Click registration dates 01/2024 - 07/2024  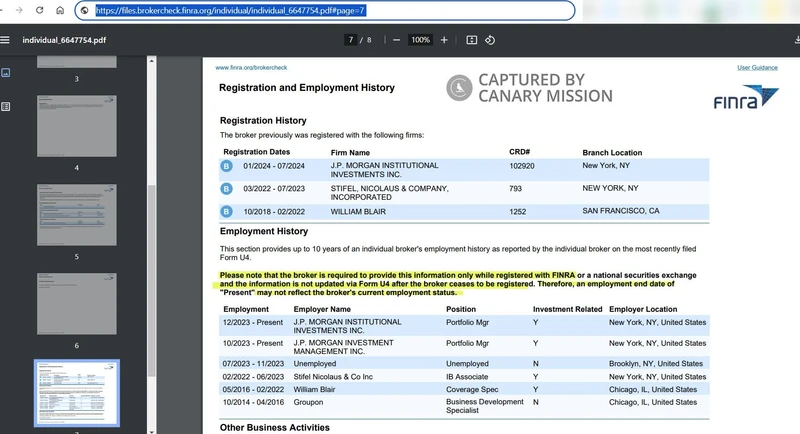[274, 166]
